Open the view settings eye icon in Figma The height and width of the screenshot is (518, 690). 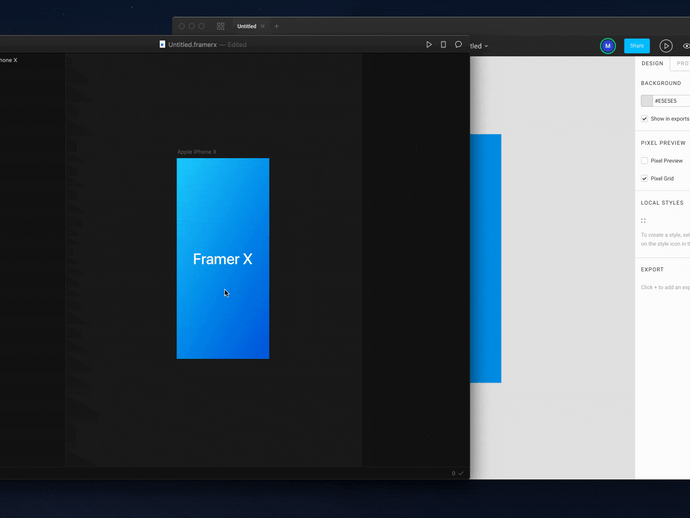686,46
